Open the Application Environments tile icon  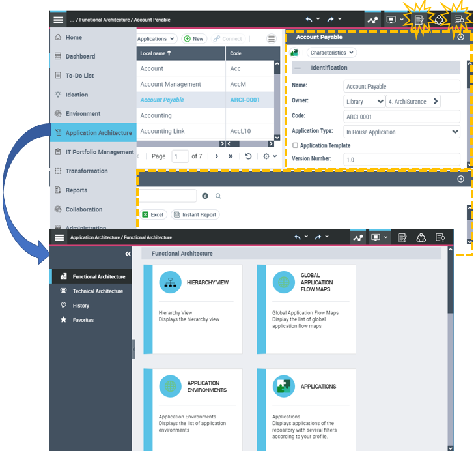click(x=170, y=387)
